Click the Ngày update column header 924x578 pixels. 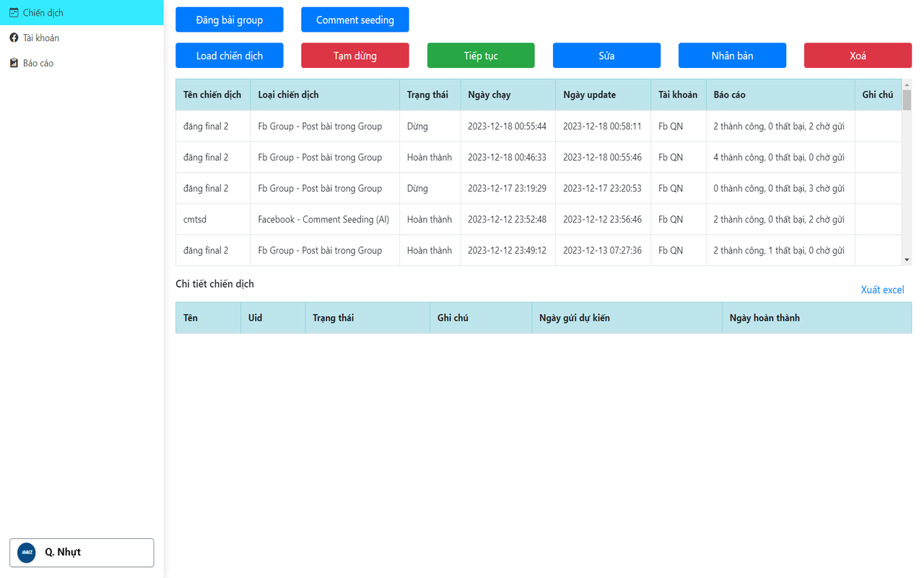coord(603,95)
